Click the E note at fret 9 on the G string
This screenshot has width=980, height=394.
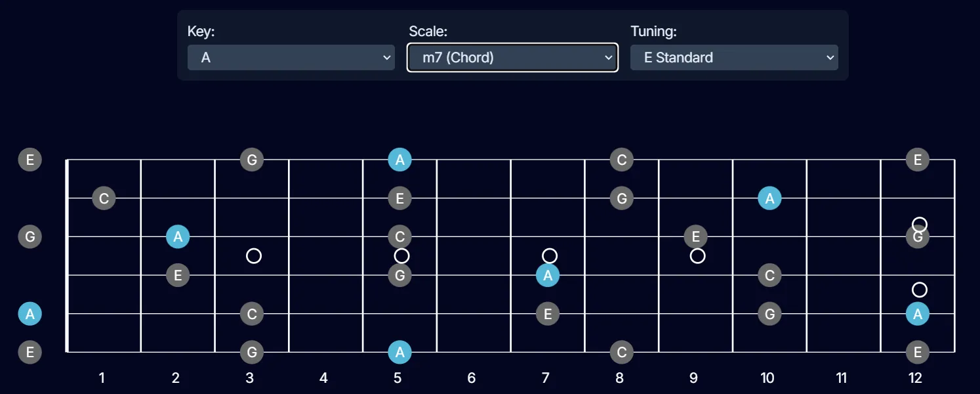[695, 236]
